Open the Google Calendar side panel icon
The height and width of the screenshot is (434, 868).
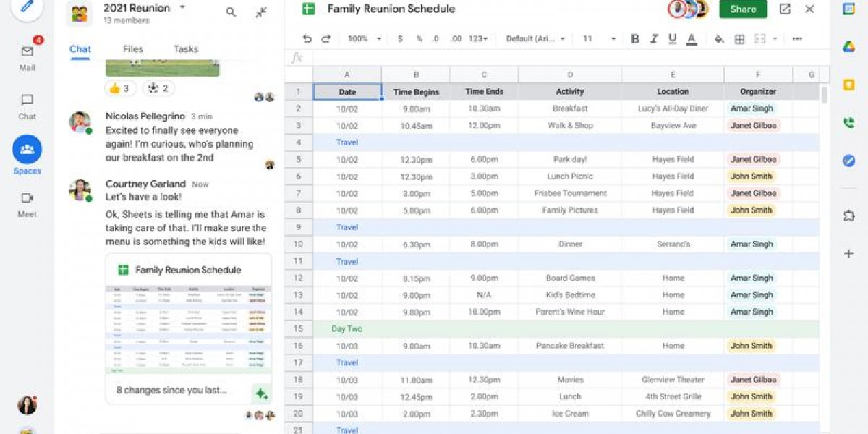coord(848,9)
